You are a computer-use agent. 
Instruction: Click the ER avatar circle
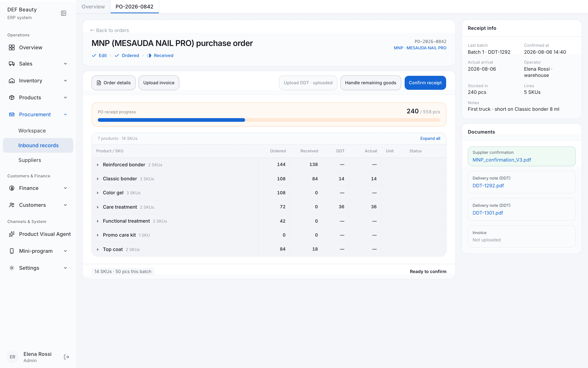[12, 357]
